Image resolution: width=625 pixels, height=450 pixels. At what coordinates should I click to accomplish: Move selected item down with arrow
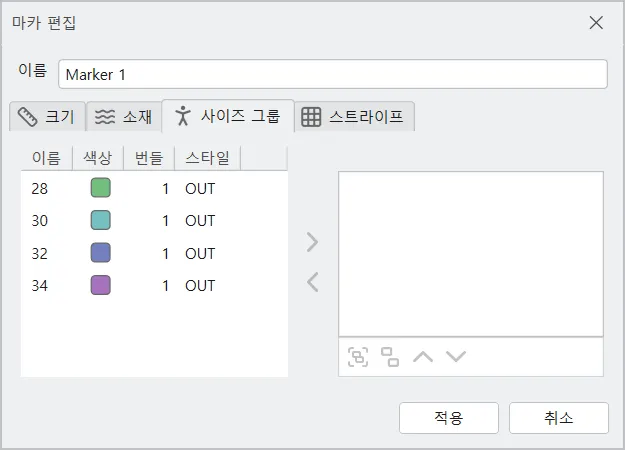click(x=456, y=357)
